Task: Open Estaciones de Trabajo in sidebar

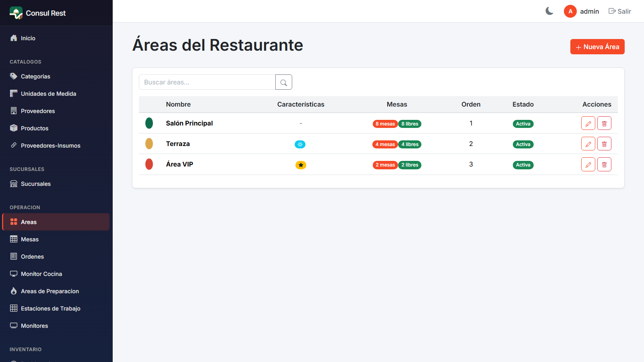Action: click(56, 309)
